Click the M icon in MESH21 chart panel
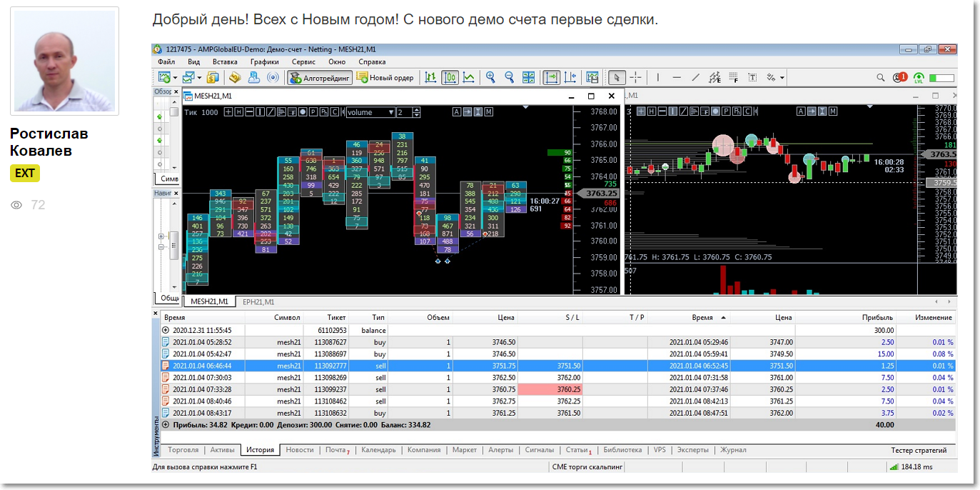The image size is (980, 490). point(489,112)
